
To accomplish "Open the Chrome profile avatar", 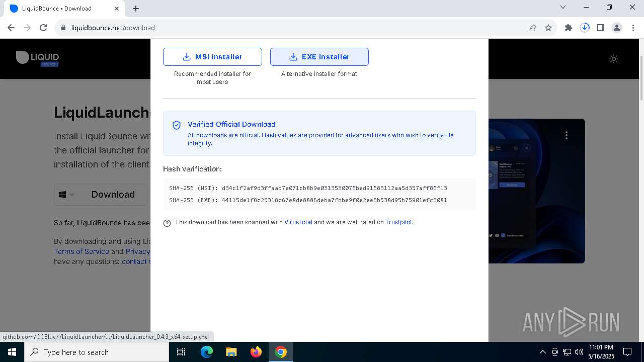I will [617, 28].
